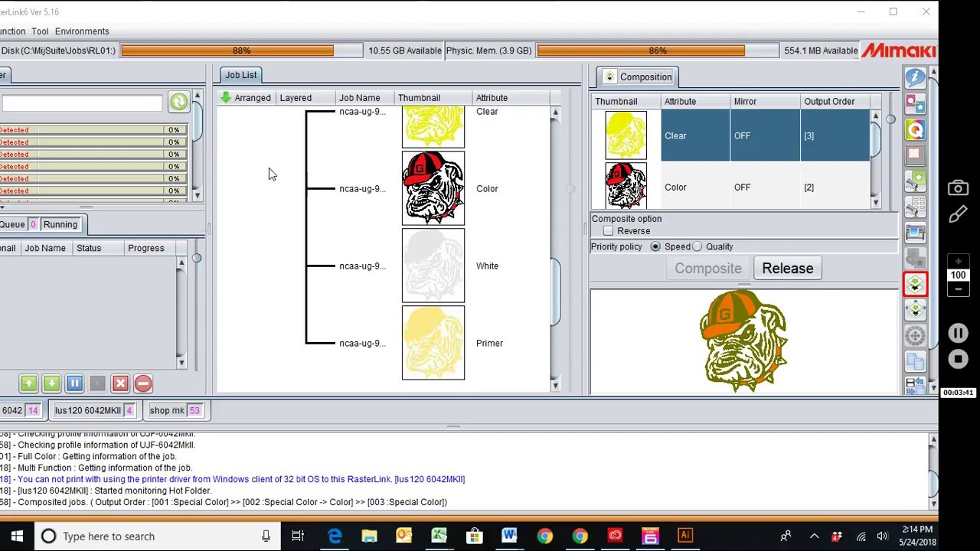The image size is (980, 551).
Task: Open the Tool menu
Action: coord(40,31)
